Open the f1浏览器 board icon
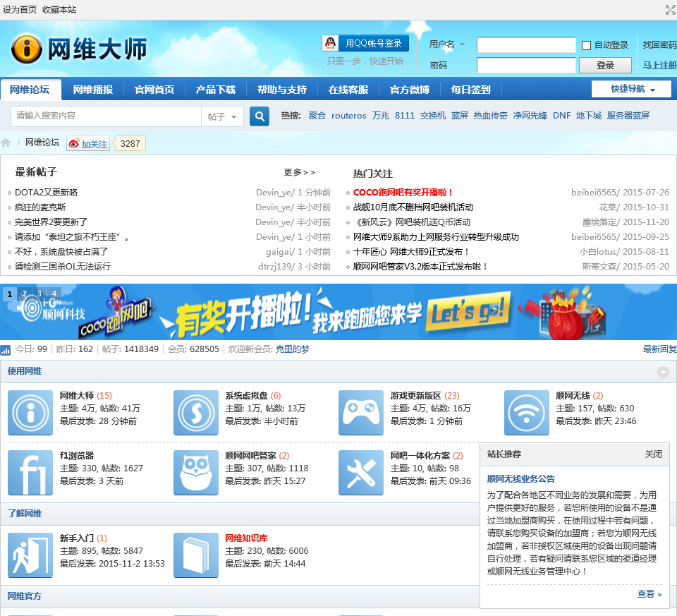This screenshot has width=677, height=616. click(30, 473)
